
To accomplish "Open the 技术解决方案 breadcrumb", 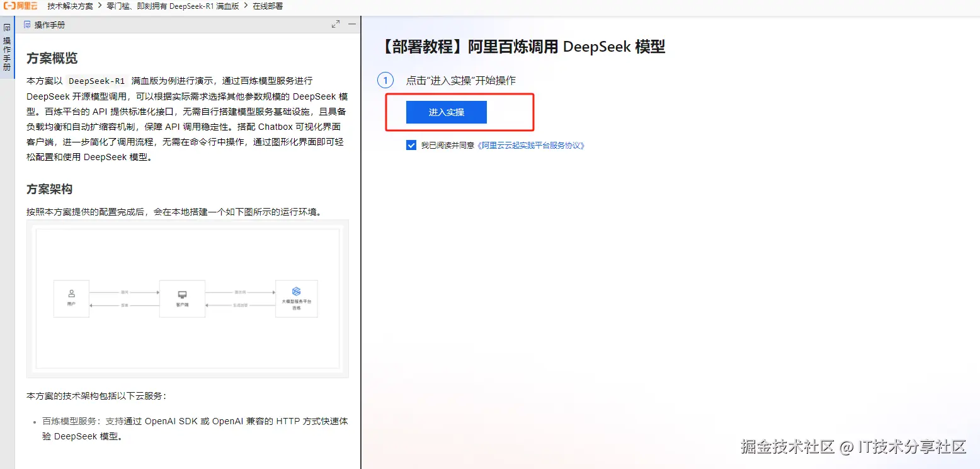I will point(70,6).
